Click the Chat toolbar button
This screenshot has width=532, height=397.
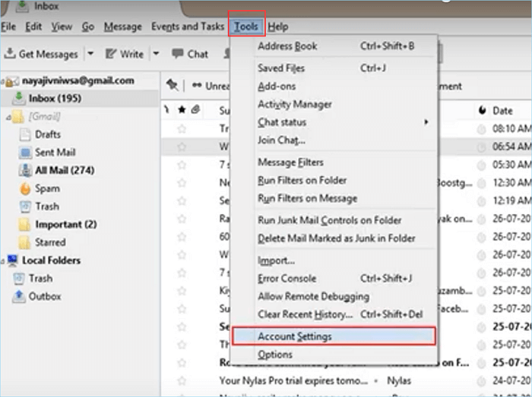point(190,54)
